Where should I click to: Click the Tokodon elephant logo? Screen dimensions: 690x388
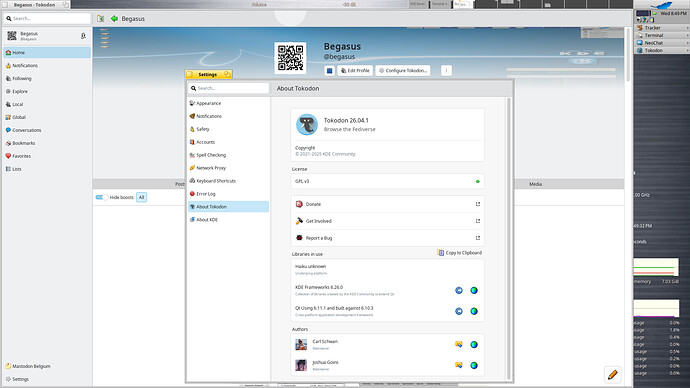307,124
